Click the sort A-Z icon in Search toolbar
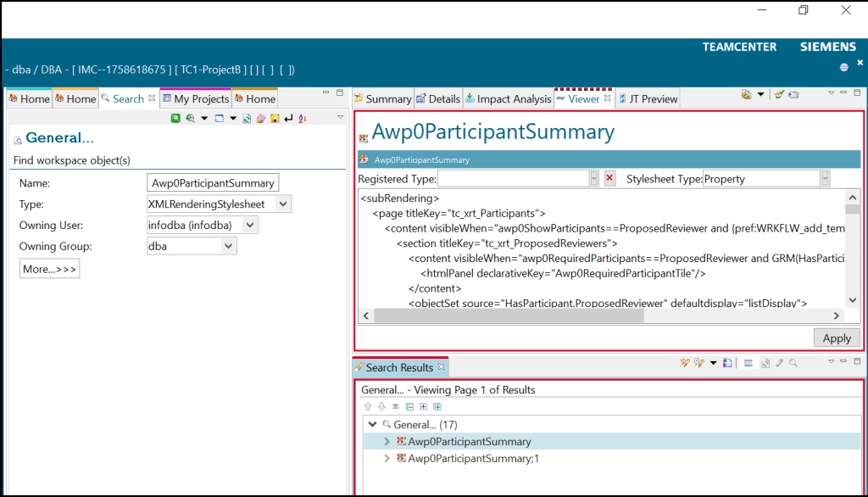Viewport: 868px width, 497px height. (x=302, y=118)
